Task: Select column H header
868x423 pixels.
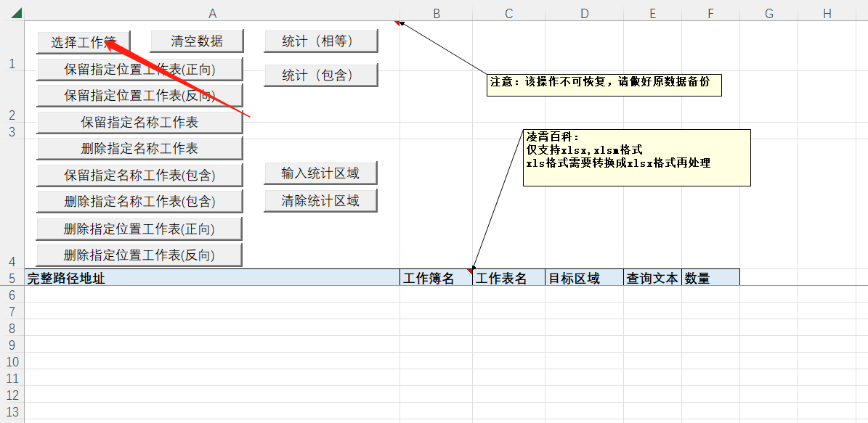Action: 827,14
